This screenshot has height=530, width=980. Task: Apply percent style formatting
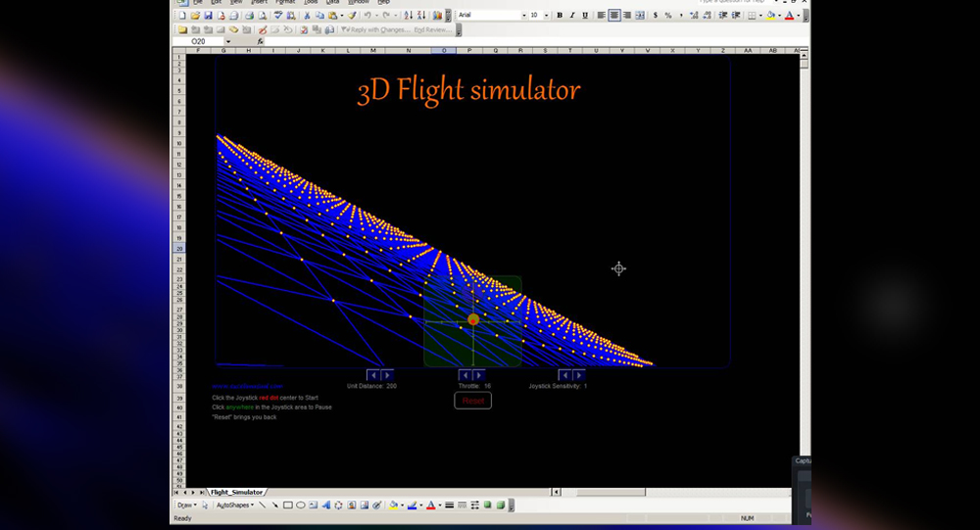(x=668, y=15)
